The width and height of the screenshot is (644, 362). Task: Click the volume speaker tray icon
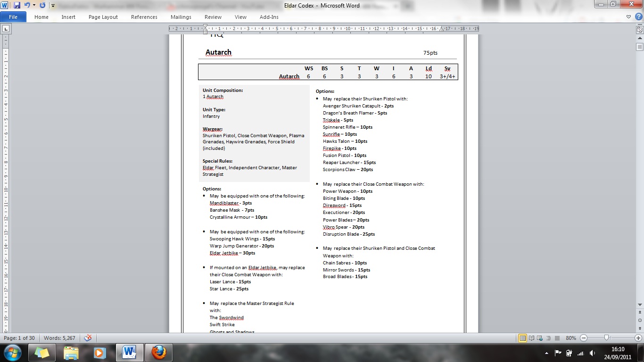(592, 353)
